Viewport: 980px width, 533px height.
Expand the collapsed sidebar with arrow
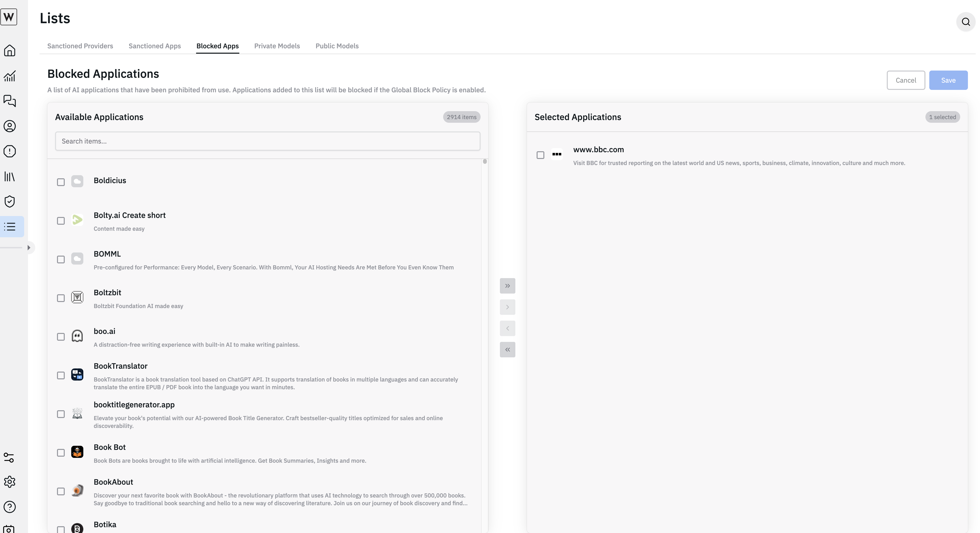[29, 247]
